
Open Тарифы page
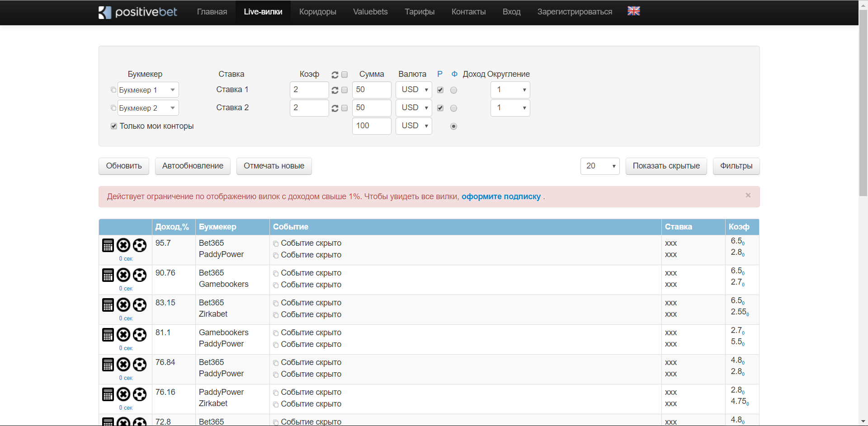[420, 12]
